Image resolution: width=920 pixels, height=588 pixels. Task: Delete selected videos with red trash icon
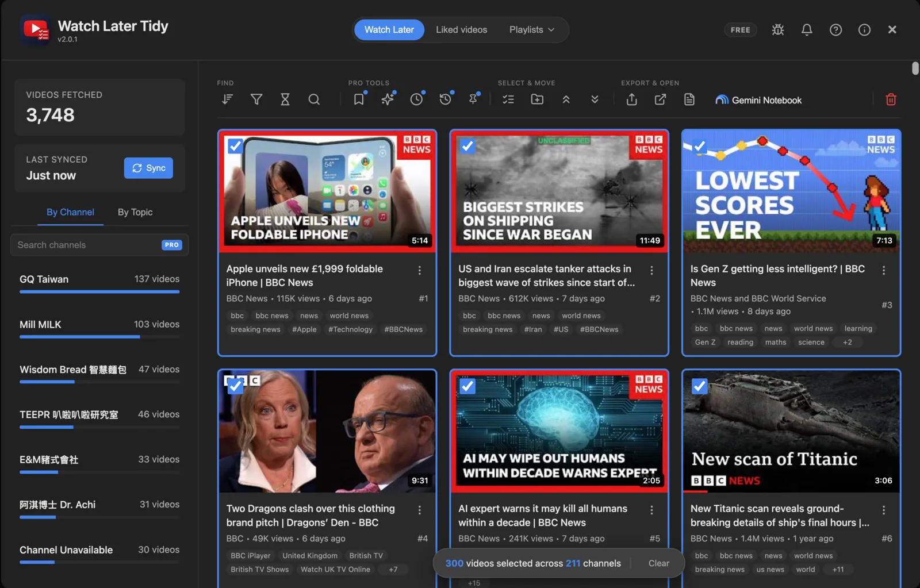(x=891, y=99)
